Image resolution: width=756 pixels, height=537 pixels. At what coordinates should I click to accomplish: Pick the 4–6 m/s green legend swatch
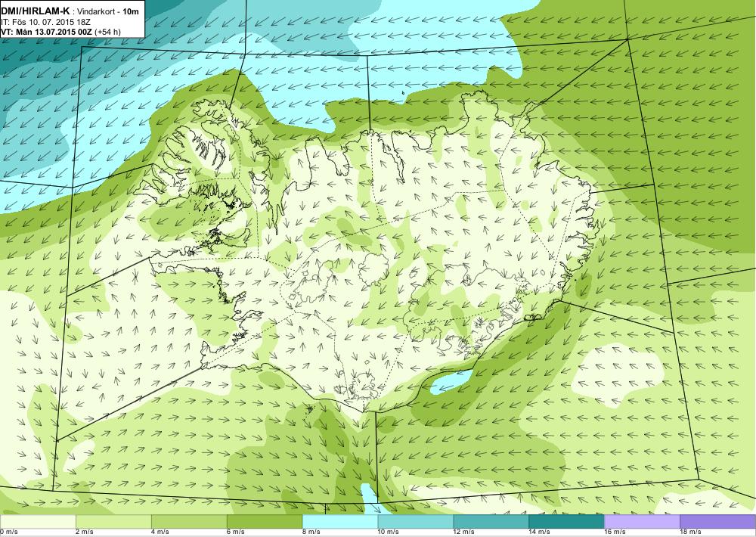[189, 522]
